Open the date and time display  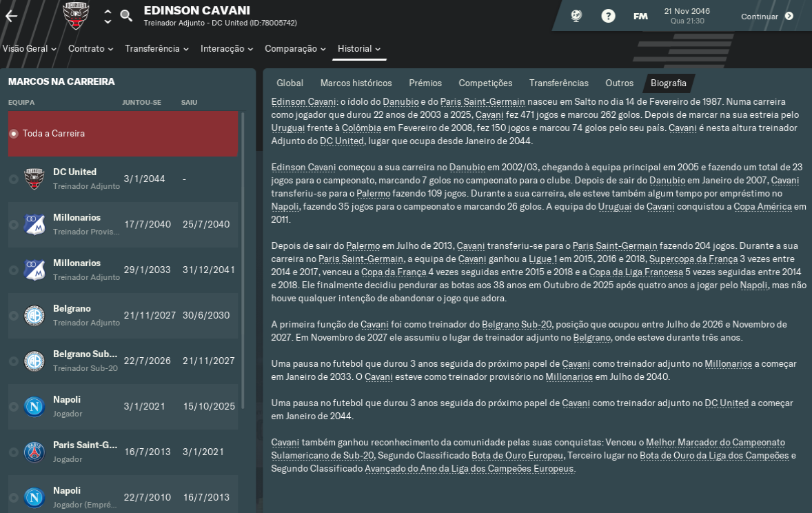coord(687,16)
